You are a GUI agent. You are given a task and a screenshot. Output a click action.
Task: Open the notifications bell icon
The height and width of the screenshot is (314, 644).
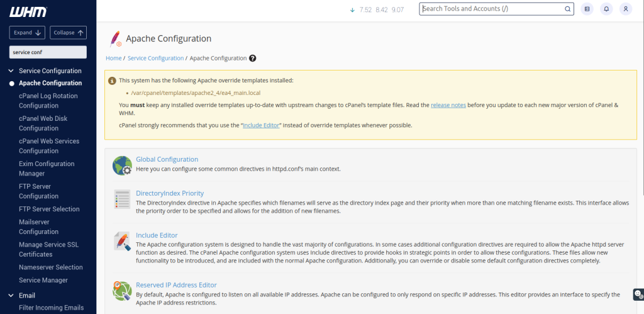pyautogui.click(x=606, y=9)
